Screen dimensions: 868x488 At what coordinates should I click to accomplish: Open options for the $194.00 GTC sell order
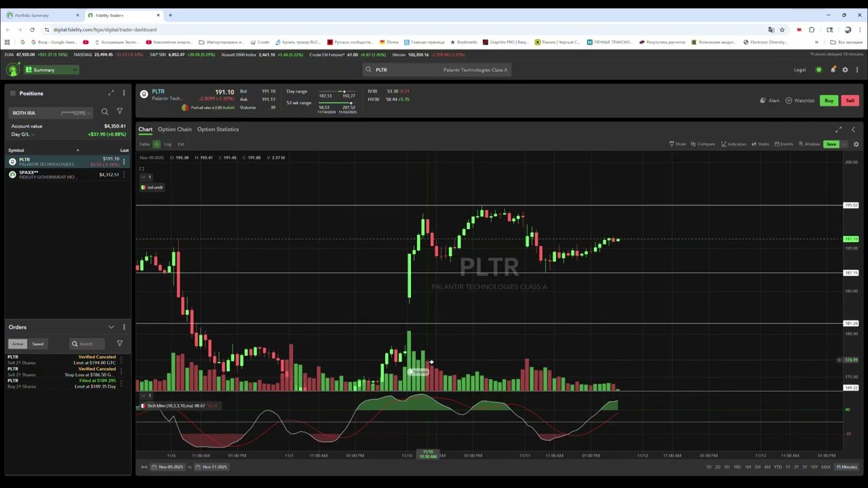[x=121, y=360]
